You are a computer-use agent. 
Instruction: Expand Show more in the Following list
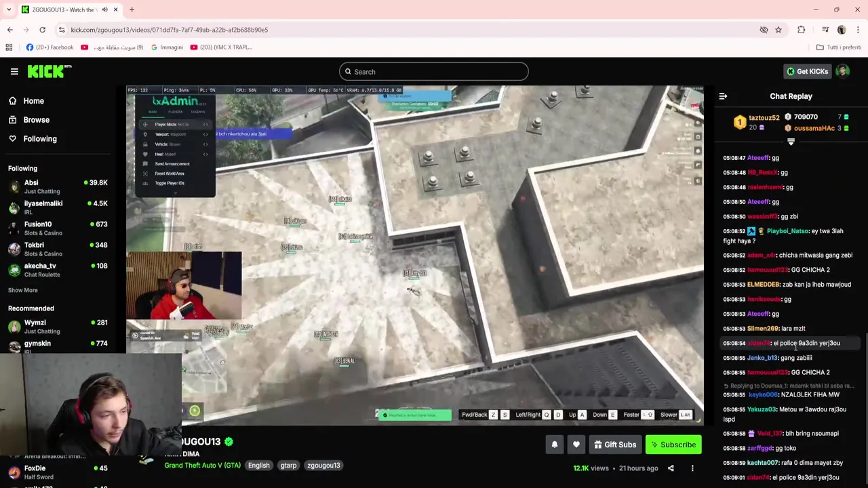[23, 290]
